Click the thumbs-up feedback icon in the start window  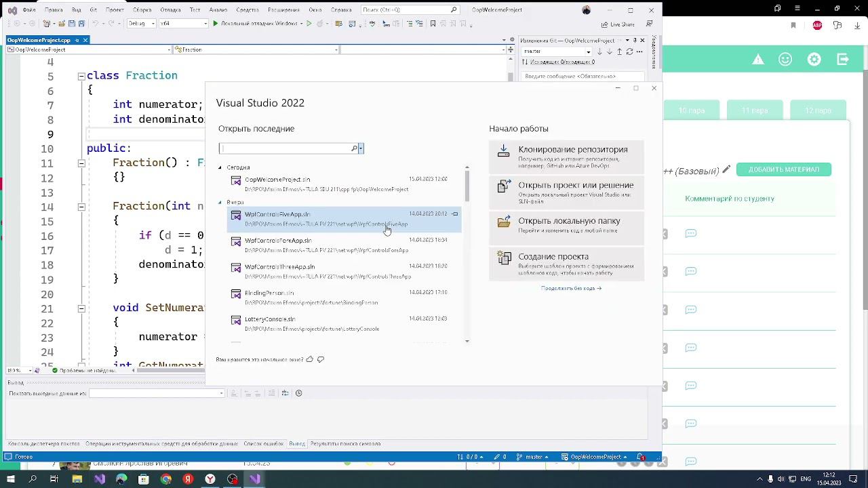click(310, 359)
